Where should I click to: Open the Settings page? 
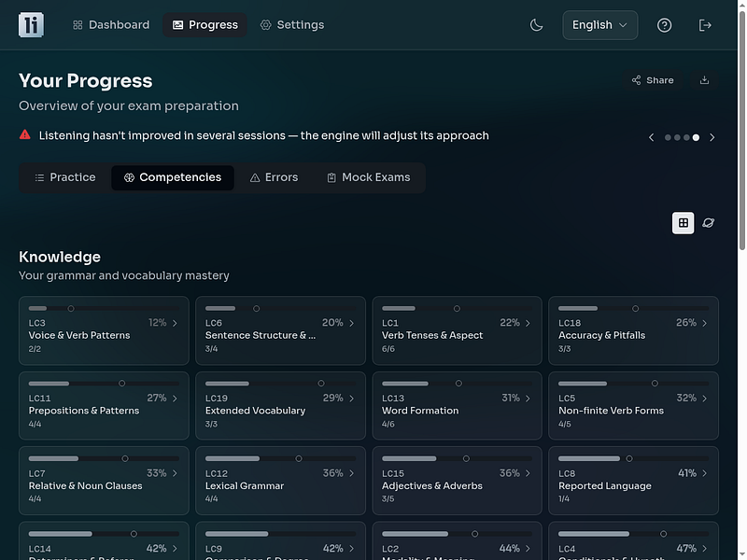(x=292, y=25)
